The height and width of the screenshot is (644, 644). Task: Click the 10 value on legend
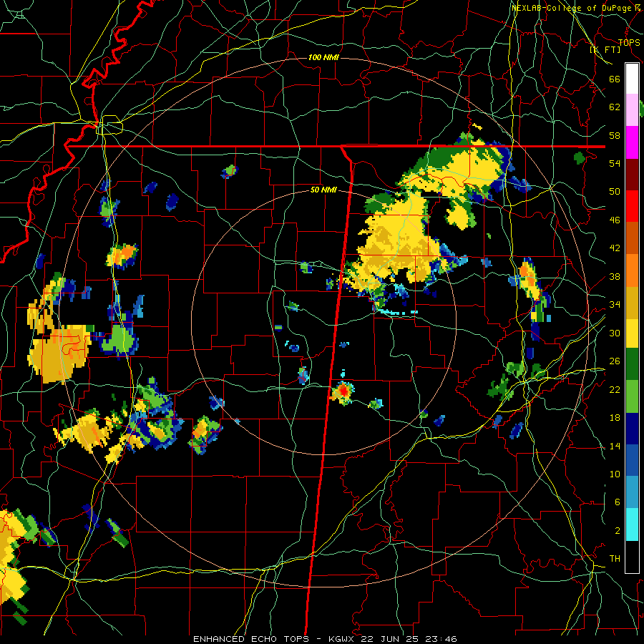(x=615, y=474)
